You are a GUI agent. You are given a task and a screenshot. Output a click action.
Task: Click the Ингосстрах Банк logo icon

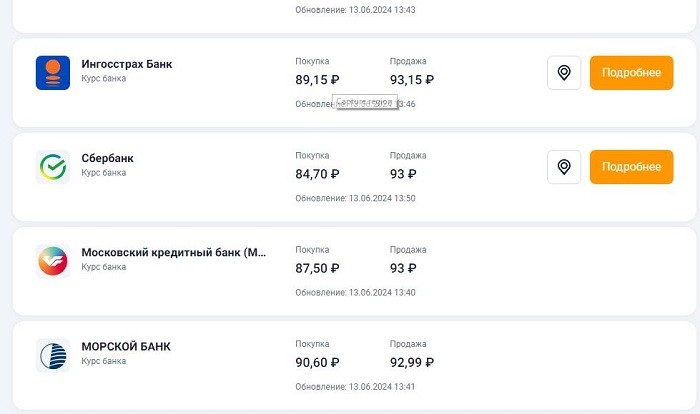click(x=53, y=73)
